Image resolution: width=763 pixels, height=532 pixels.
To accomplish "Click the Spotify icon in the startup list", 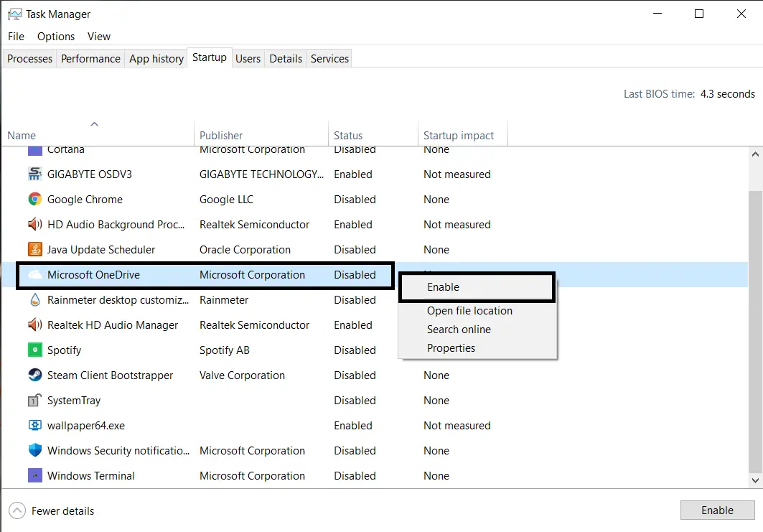I will 34,350.
